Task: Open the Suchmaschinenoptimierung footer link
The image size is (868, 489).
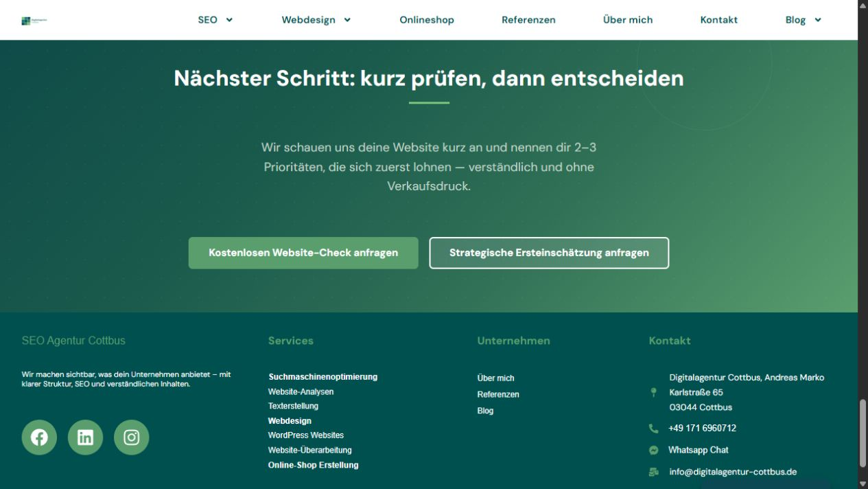Action: 322,376
